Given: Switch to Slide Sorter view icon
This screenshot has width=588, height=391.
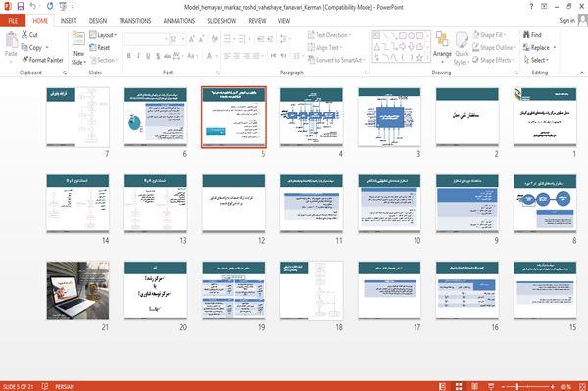Looking at the screenshot, I should coord(459,386).
